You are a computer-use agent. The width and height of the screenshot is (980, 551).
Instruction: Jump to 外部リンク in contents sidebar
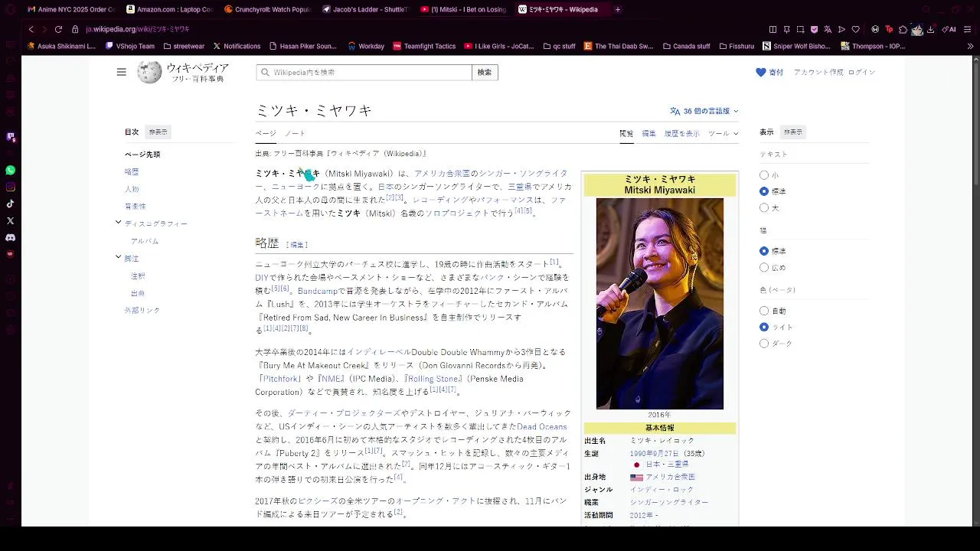pos(142,310)
